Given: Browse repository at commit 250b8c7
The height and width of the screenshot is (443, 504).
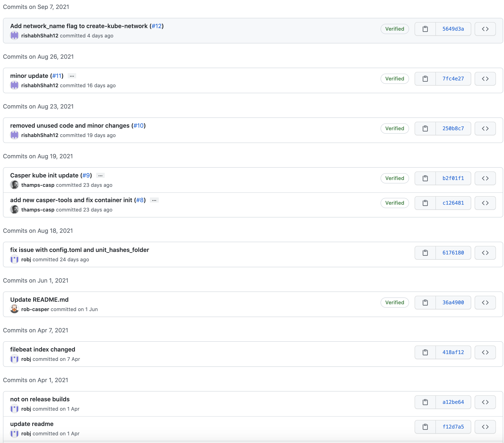Looking at the screenshot, I should coord(485,129).
